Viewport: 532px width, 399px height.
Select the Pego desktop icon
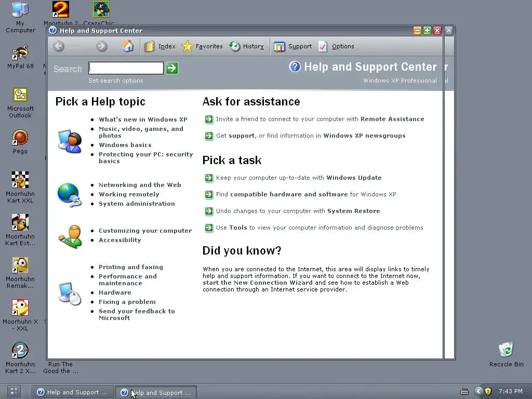click(x=20, y=142)
